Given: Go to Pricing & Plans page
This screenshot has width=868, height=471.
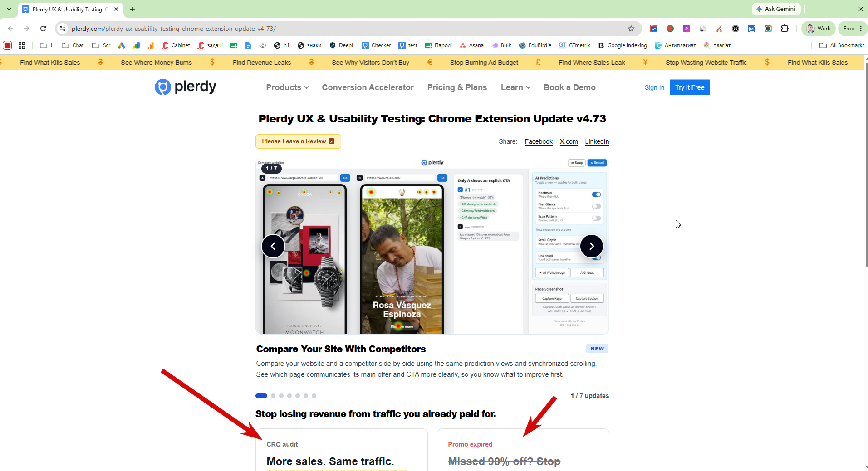Looking at the screenshot, I should pyautogui.click(x=457, y=87).
